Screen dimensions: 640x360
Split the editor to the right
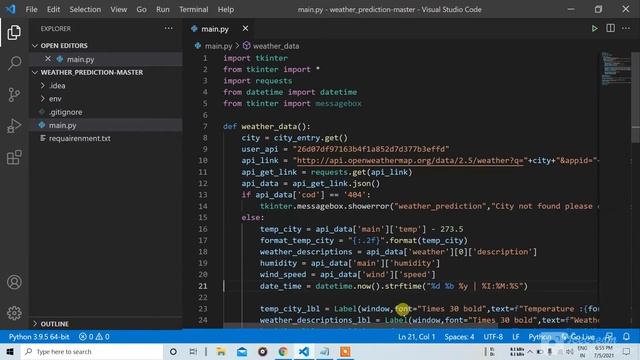610,29
